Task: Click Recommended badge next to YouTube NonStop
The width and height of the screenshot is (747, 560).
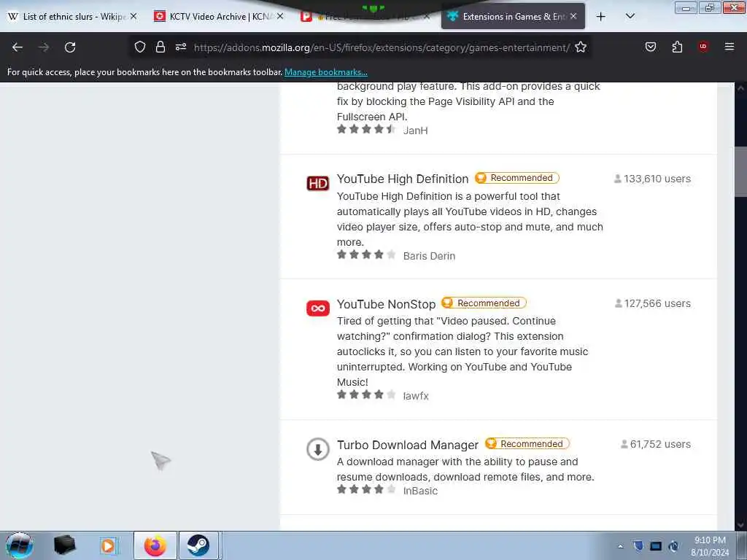Action: click(484, 303)
